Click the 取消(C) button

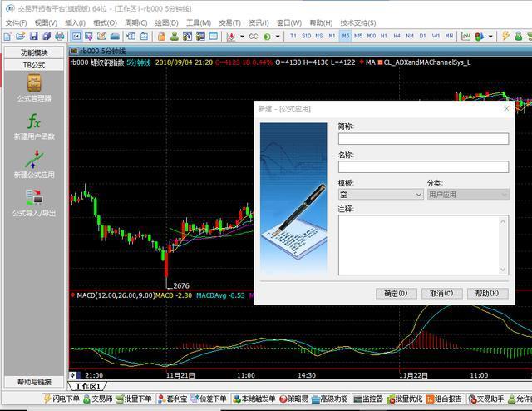[x=441, y=294]
